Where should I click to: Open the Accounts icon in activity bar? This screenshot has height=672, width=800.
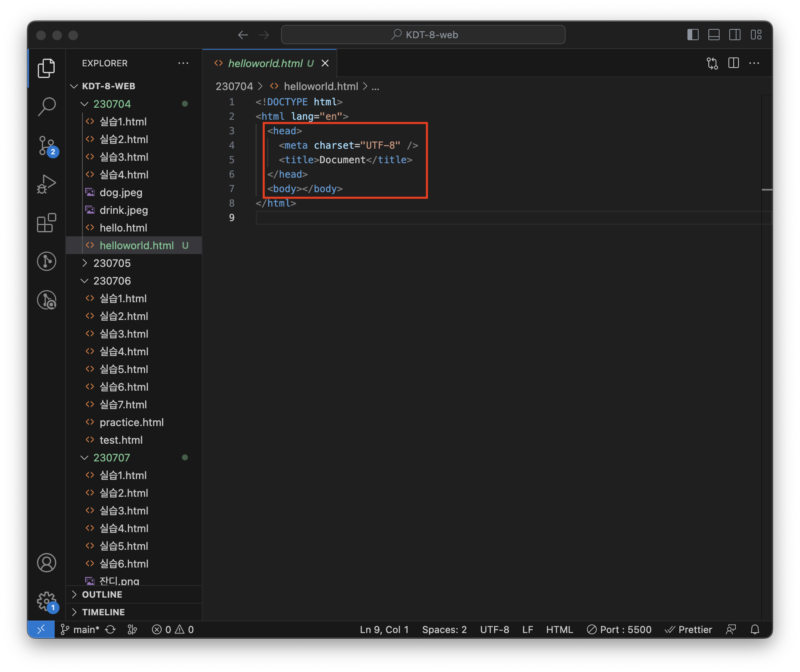point(47,563)
